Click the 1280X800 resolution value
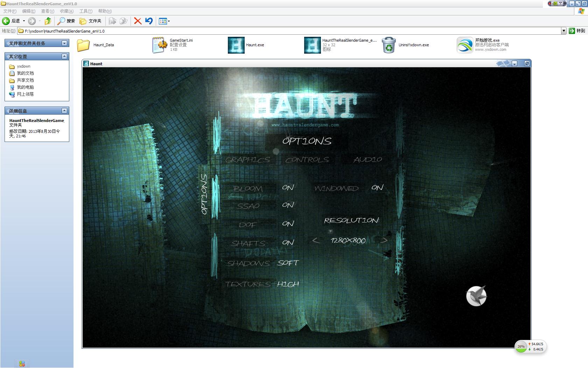The image size is (588, 368). click(x=348, y=240)
